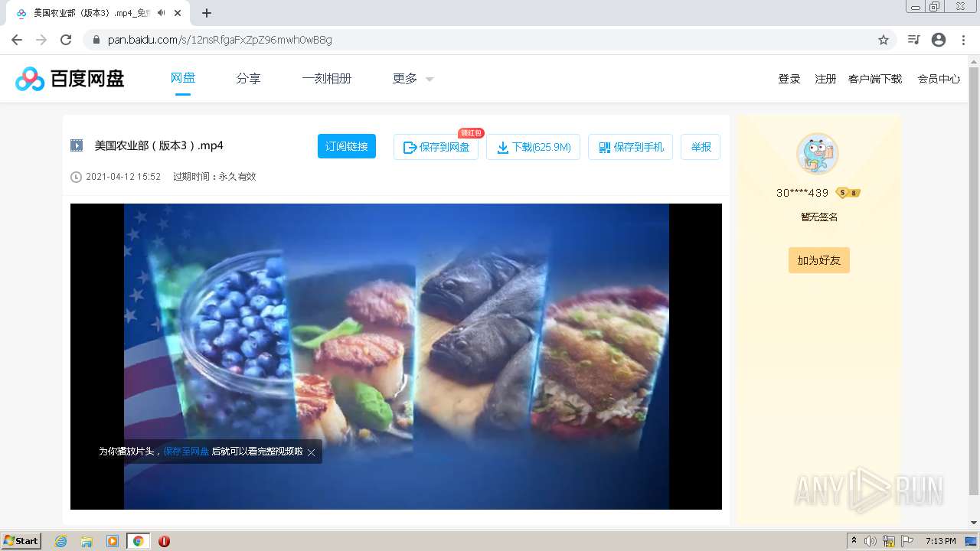This screenshot has height=551, width=980.
Task: Open the media control icon
Action: [913, 40]
